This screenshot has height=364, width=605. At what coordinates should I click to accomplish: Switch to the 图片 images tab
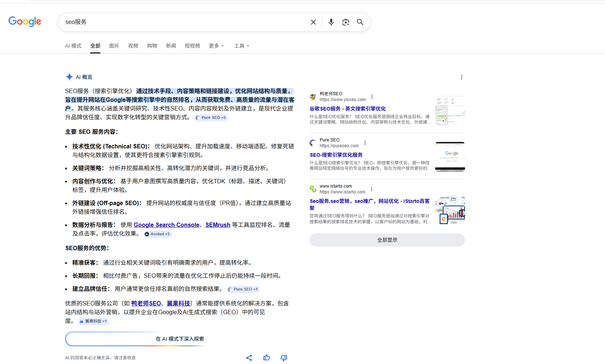tap(114, 46)
